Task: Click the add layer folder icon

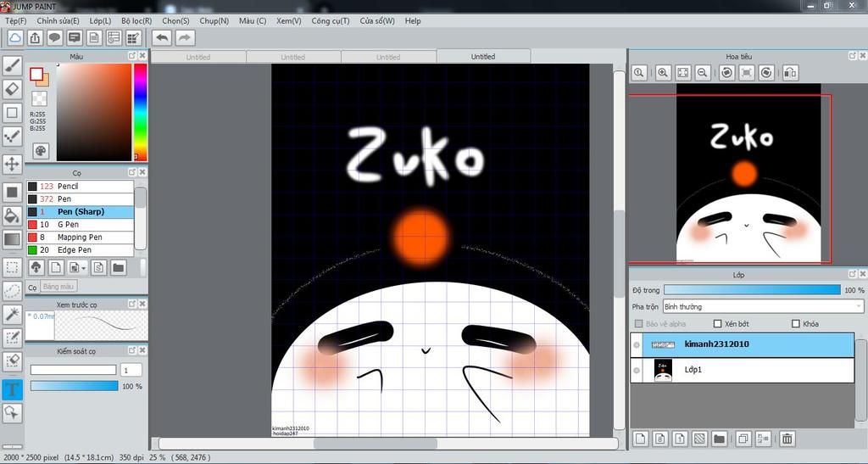Action: (719, 439)
